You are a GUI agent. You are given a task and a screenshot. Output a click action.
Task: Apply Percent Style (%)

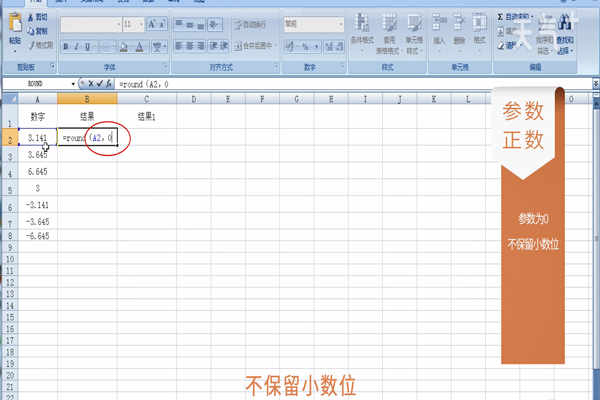[x=305, y=47]
